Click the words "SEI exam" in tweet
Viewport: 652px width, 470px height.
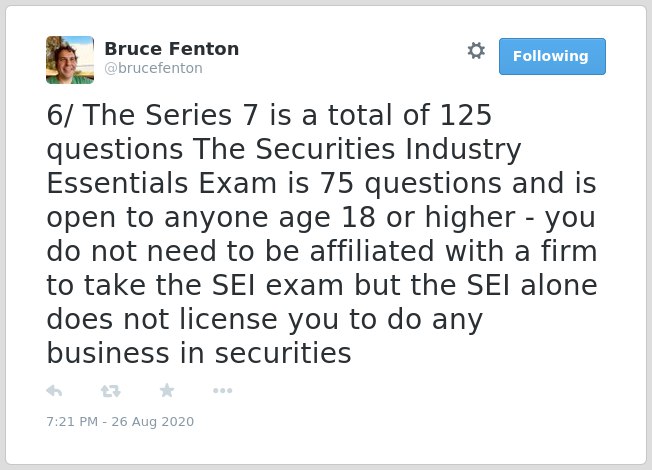[x=278, y=285]
